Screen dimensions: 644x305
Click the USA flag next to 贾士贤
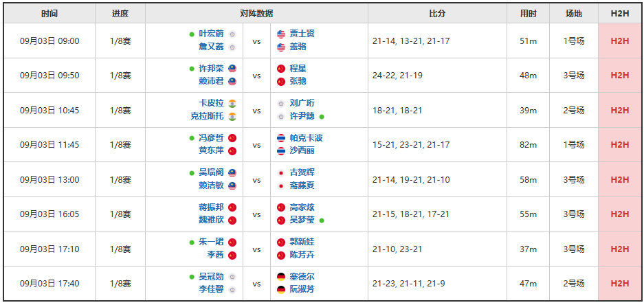(281, 34)
